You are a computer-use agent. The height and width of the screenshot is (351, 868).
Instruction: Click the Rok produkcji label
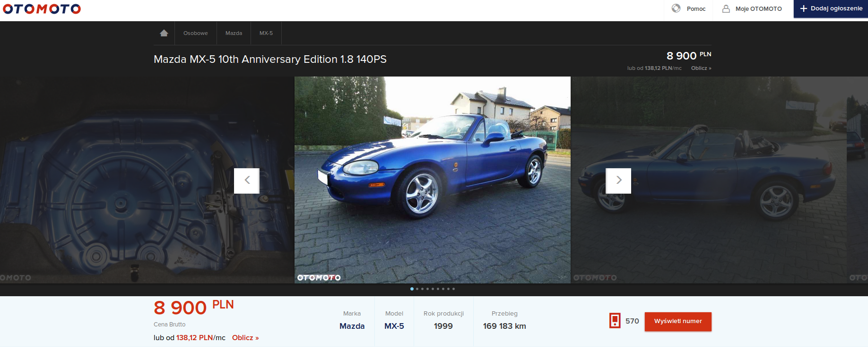click(x=443, y=314)
